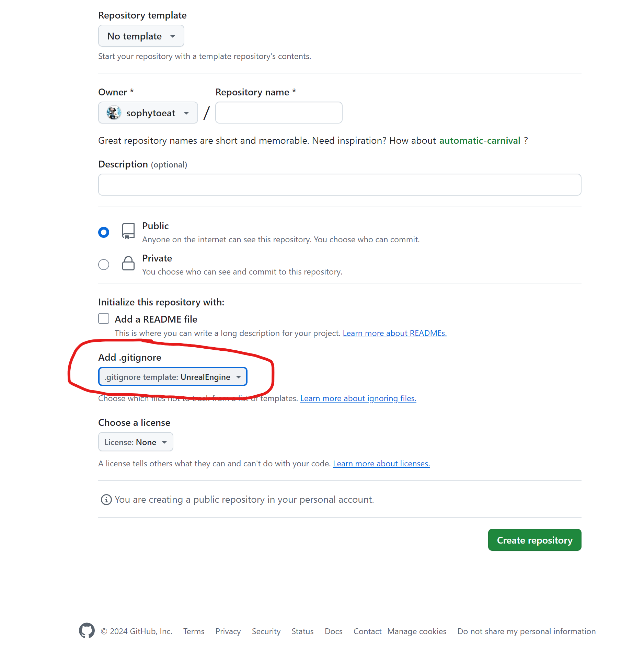Click the lock icon next to Private
This screenshot has height=652, width=644.
[x=128, y=264]
